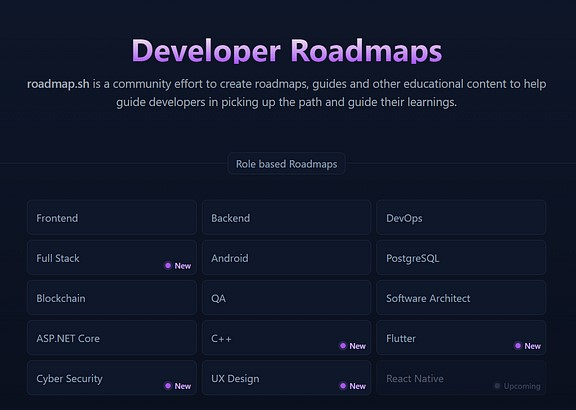Open the C++ roadmap card
576x410 pixels.
(x=287, y=338)
